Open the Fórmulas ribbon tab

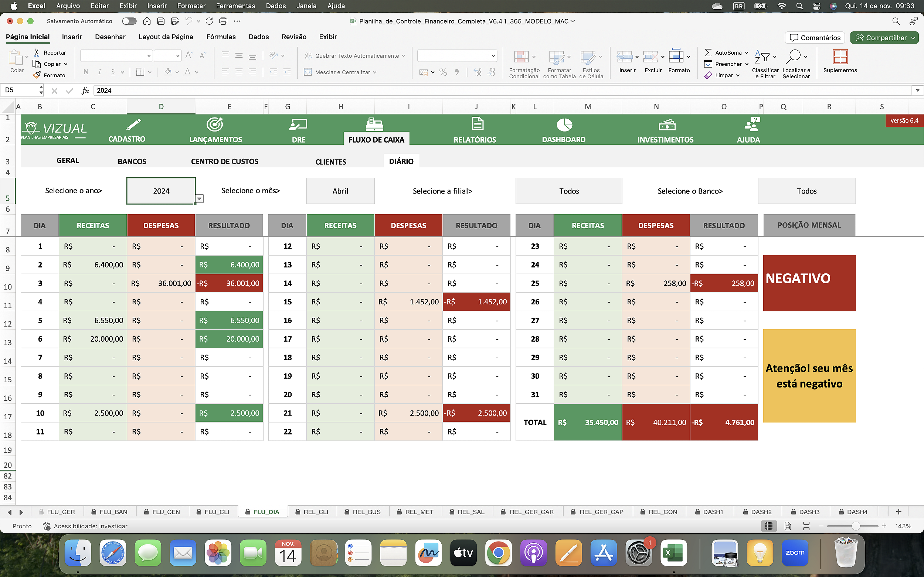tap(221, 37)
